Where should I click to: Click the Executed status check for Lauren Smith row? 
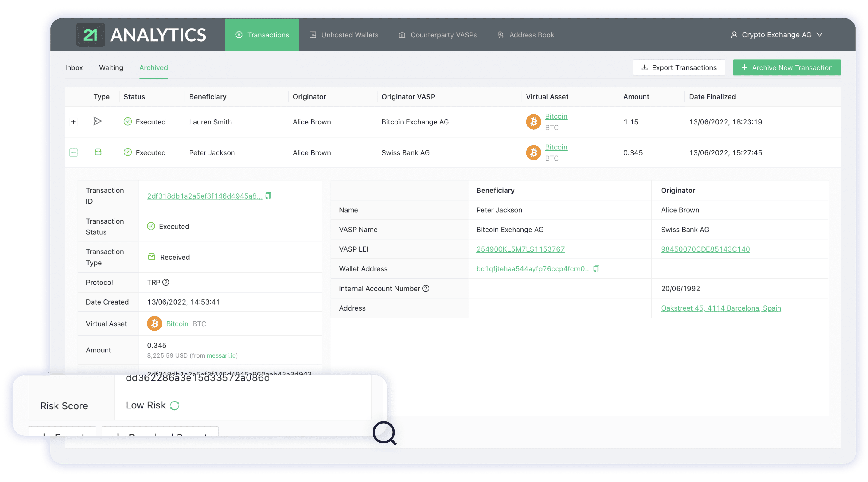[x=128, y=122]
